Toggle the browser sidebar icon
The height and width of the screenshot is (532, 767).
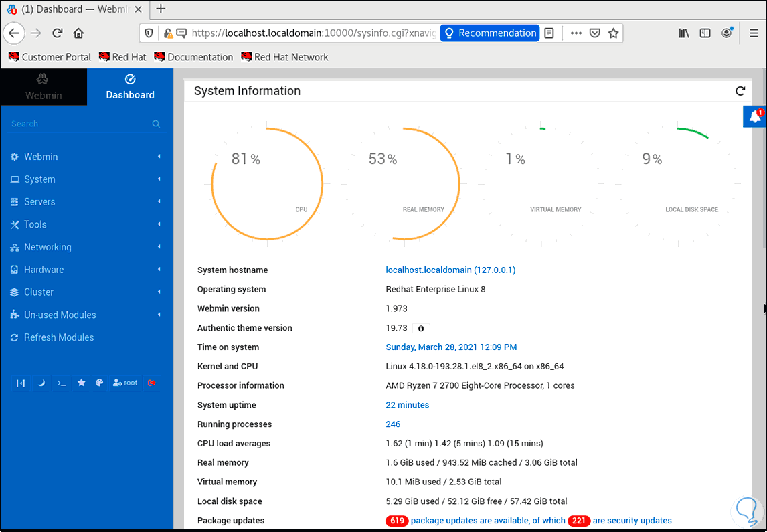[705, 33]
